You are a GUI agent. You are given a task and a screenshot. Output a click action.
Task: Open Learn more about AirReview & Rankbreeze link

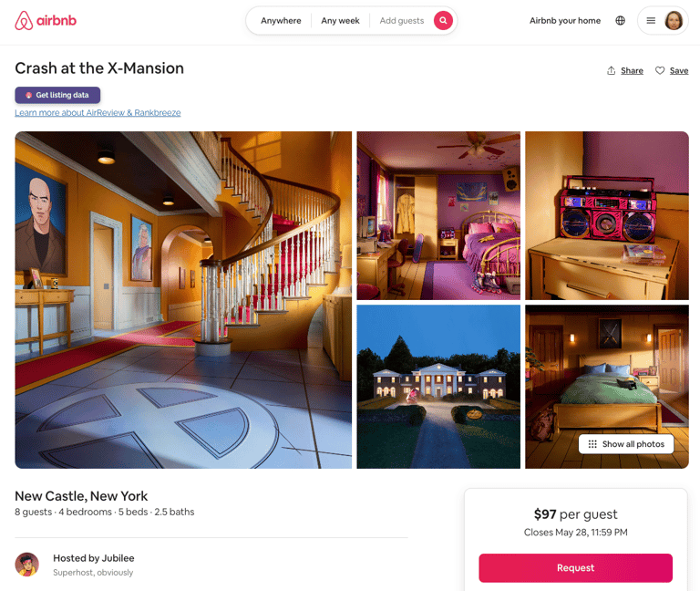click(98, 112)
